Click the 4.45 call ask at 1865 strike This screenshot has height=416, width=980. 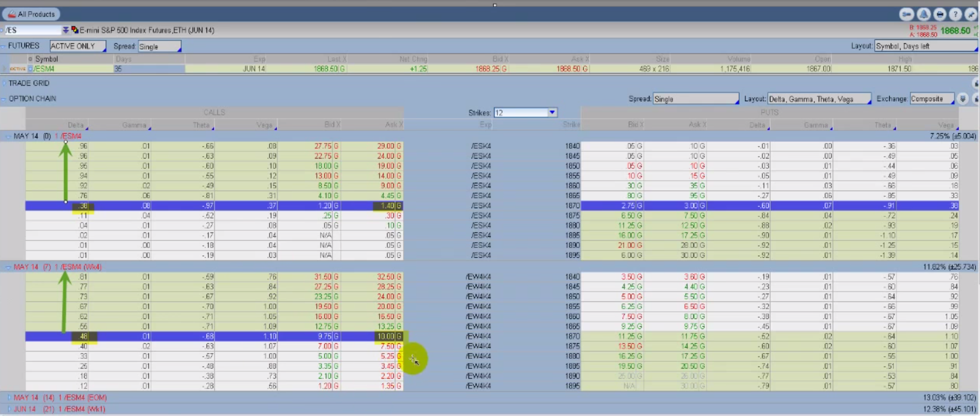pos(387,196)
